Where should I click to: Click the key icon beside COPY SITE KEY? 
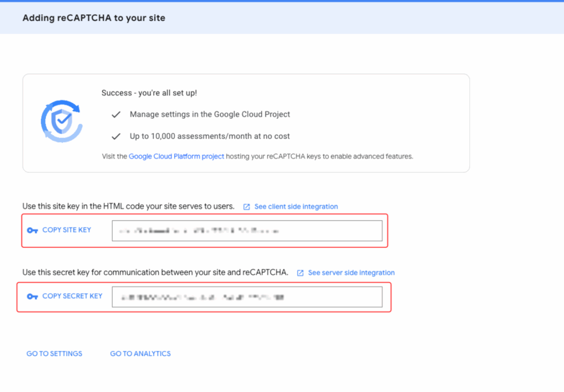(32, 230)
